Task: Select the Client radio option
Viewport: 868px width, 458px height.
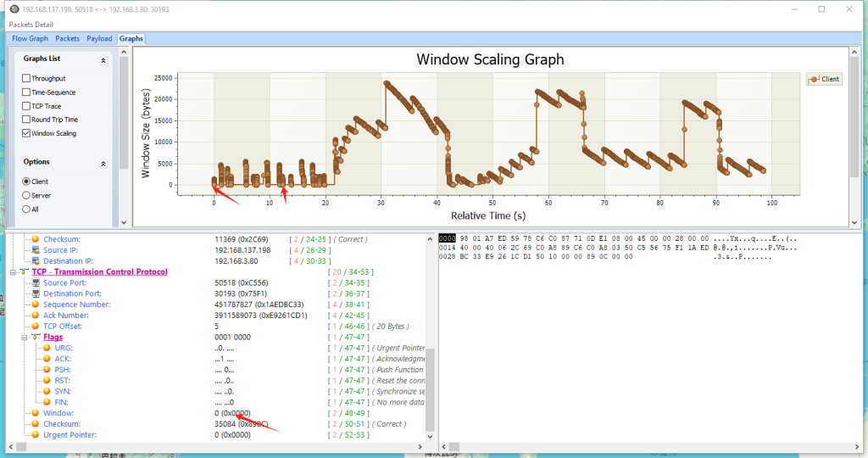Action: [x=26, y=182]
